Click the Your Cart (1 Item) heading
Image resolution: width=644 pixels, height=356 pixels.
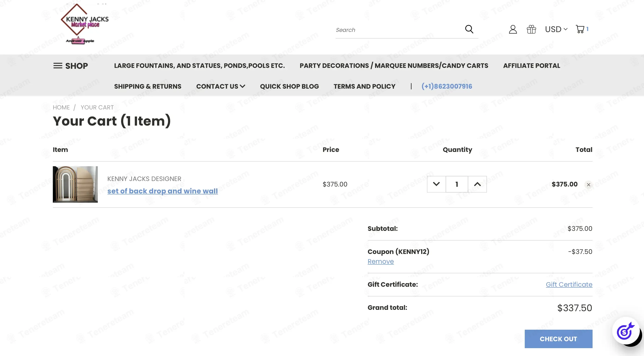(112, 121)
